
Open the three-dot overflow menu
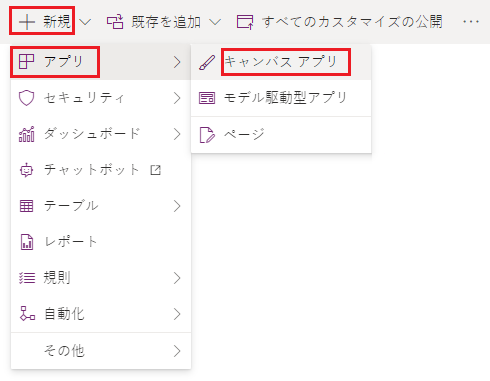point(471,22)
